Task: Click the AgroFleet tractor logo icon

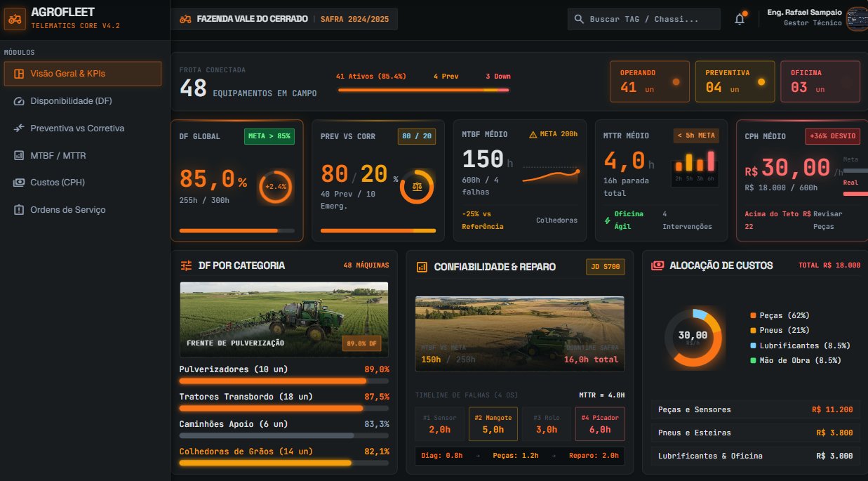Action: 14,19
